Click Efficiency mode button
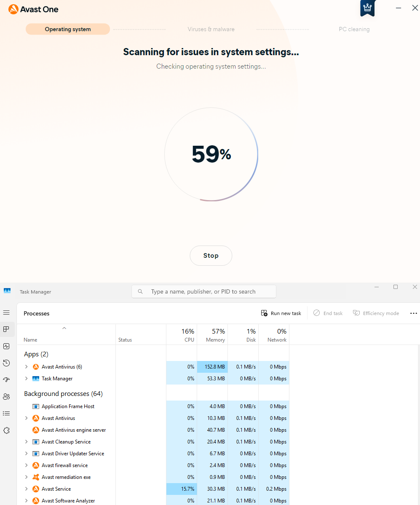This screenshot has height=505, width=420. [x=376, y=313]
